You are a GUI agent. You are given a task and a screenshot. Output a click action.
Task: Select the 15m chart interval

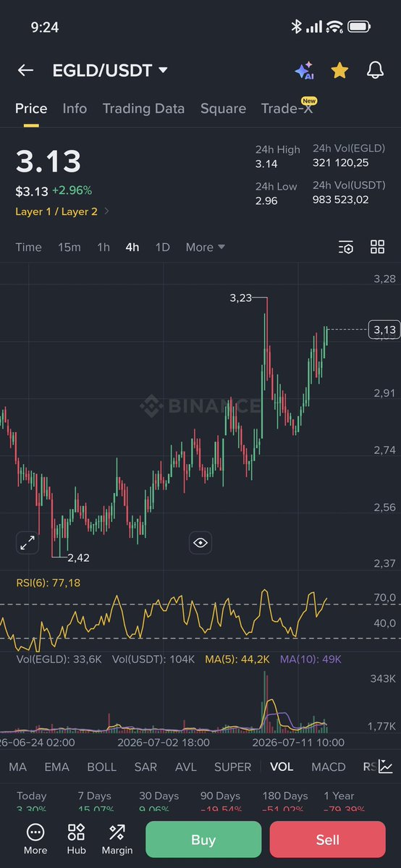pyautogui.click(x=69, y=248)
